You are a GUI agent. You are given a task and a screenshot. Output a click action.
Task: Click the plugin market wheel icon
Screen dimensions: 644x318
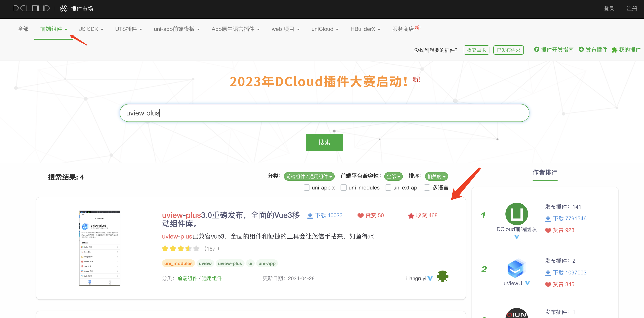point(64,9)
